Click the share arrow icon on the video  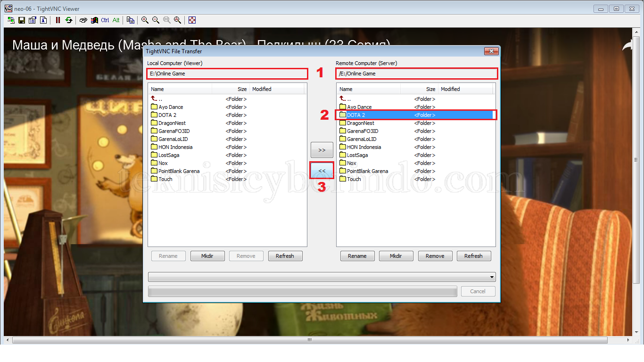(x=628, y=45)
